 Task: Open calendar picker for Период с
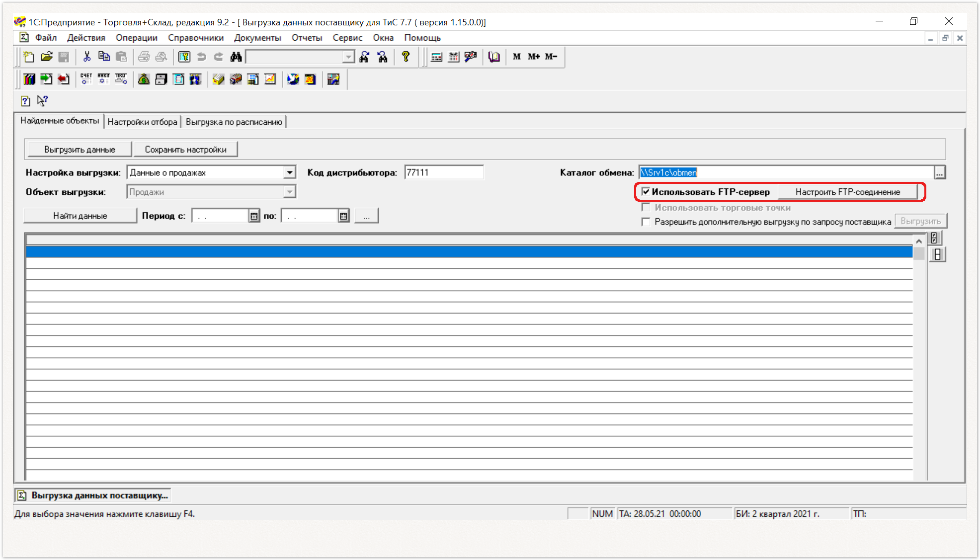point(254,216)
